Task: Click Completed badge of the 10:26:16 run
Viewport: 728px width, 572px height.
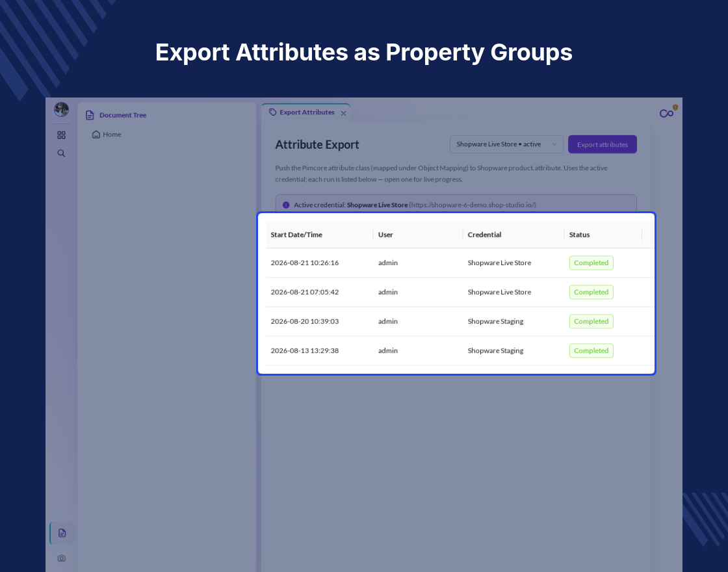Action: [x=591, y=263]
